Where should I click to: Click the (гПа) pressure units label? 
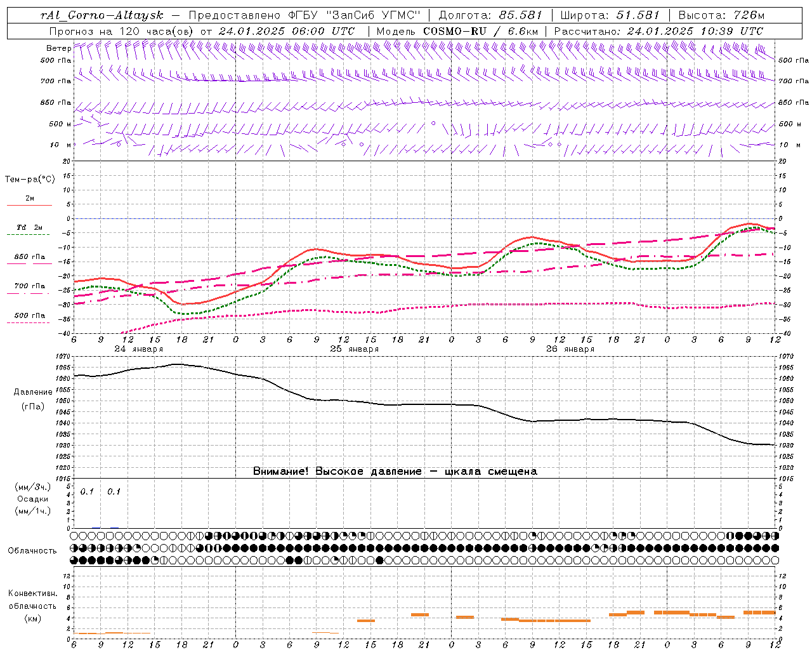[x=33, y=406]
